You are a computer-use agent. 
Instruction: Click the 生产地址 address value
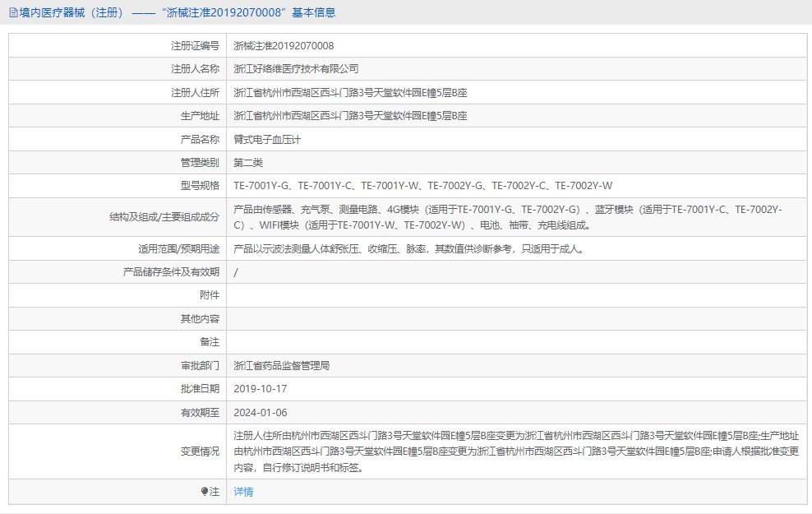pyautogui.click(x=350, y=116)
